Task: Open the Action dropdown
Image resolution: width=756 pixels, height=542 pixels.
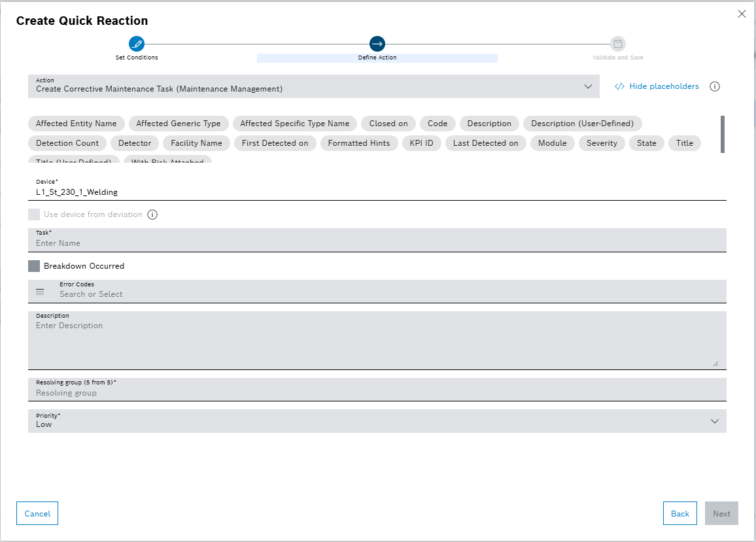Action: [587, 86]
